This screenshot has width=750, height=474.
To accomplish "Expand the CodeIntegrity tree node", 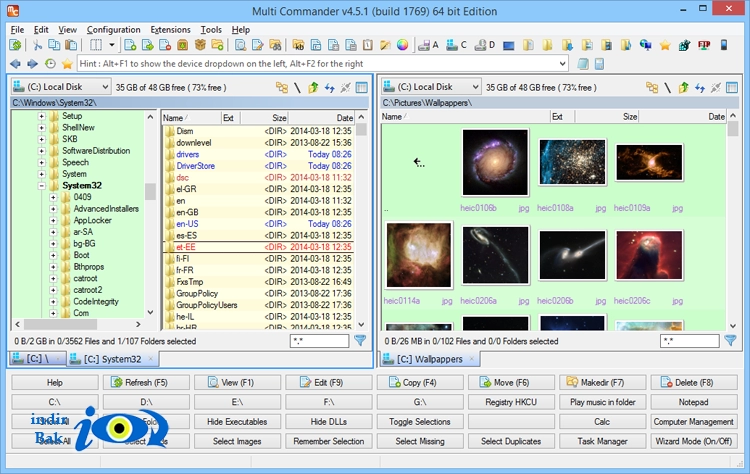I will click(53, 302).
